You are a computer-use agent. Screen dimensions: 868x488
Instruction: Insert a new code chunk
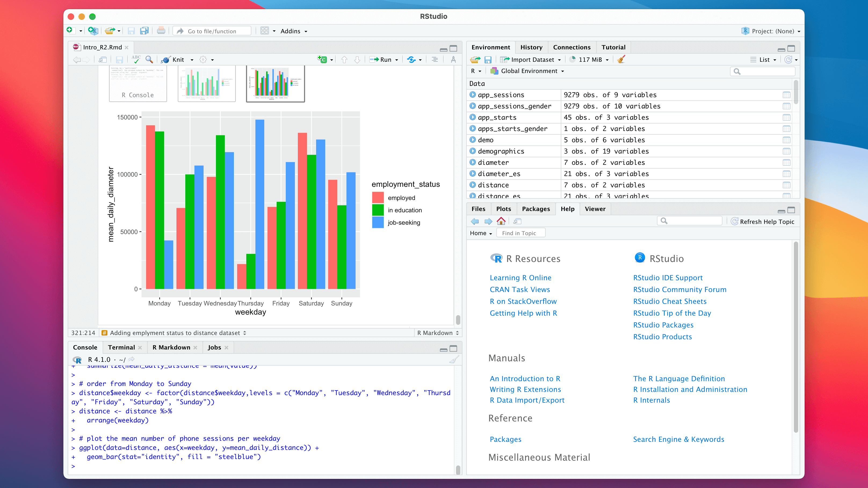point(322,60)
